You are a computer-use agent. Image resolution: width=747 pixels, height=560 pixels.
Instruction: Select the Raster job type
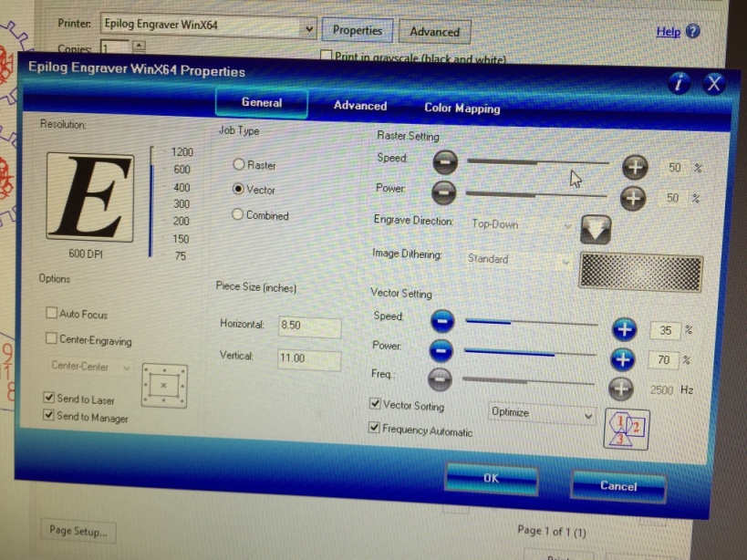[x=238, y=164]
